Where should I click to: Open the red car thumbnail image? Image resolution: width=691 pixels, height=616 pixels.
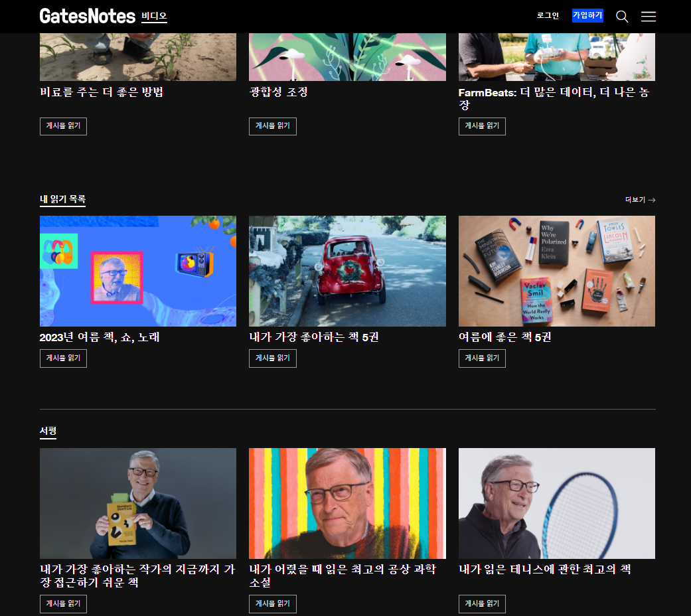tap(347, 271)
